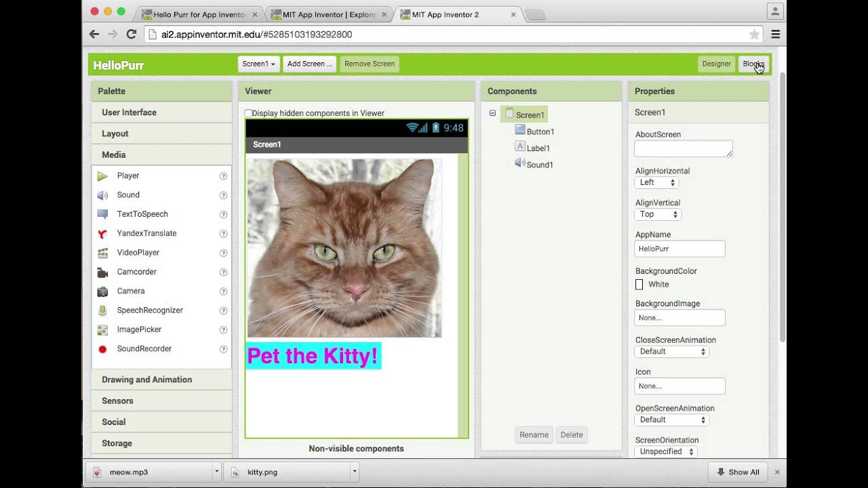The height and width of the screenshot is (488, 868).
Task: Bookmark page with star icon
Action: [x=754, y=34]
